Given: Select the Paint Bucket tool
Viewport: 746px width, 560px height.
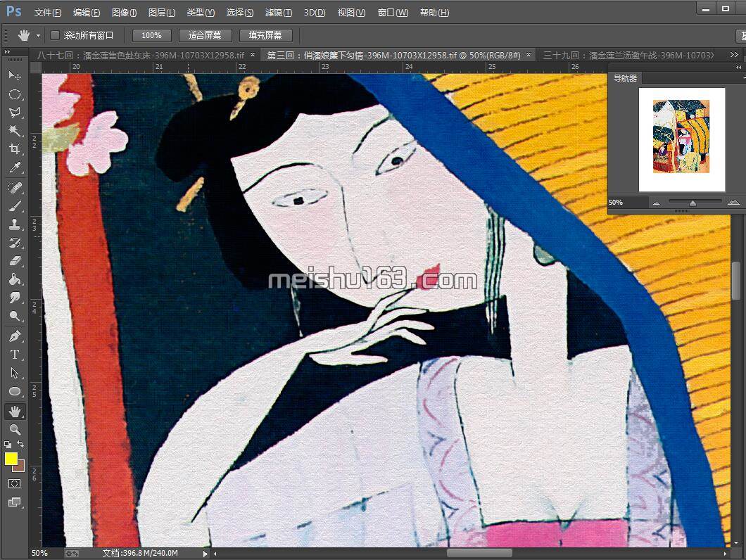Looking at the screenshot, I should coord(15,279).
